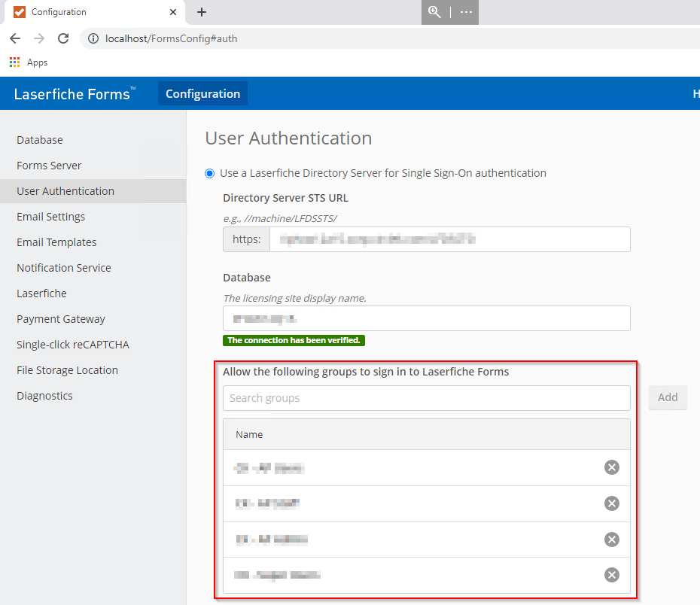Open the Laserfiche sidebar section

[x=93, y=293]
